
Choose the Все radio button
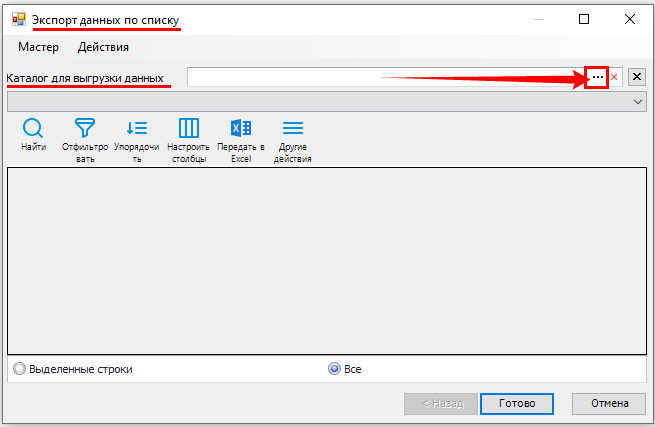(x=335, y=369)
